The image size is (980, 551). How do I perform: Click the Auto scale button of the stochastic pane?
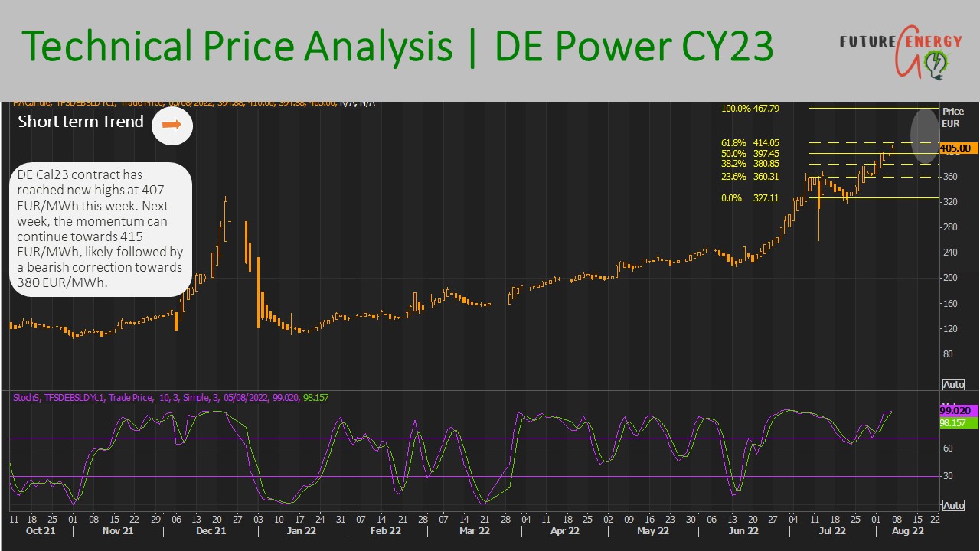coord(953,506)
